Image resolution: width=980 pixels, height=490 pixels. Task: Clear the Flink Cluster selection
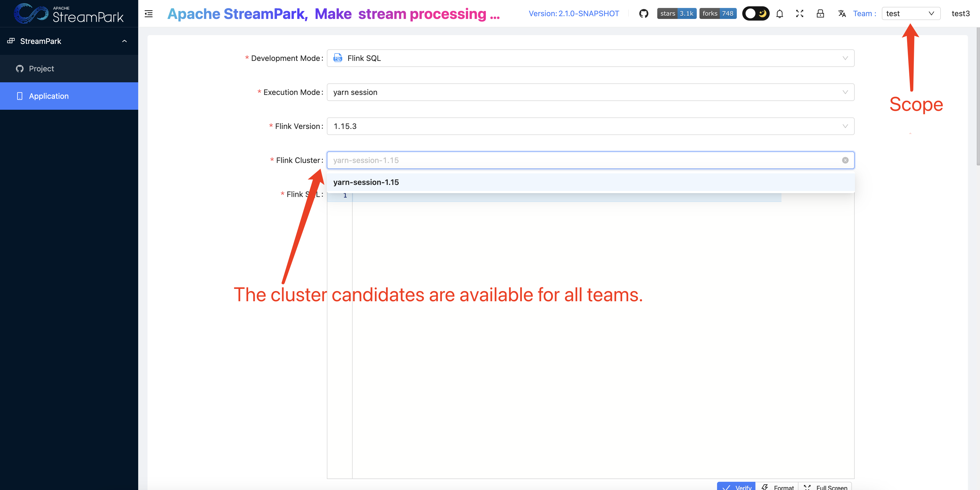point(845,160)
